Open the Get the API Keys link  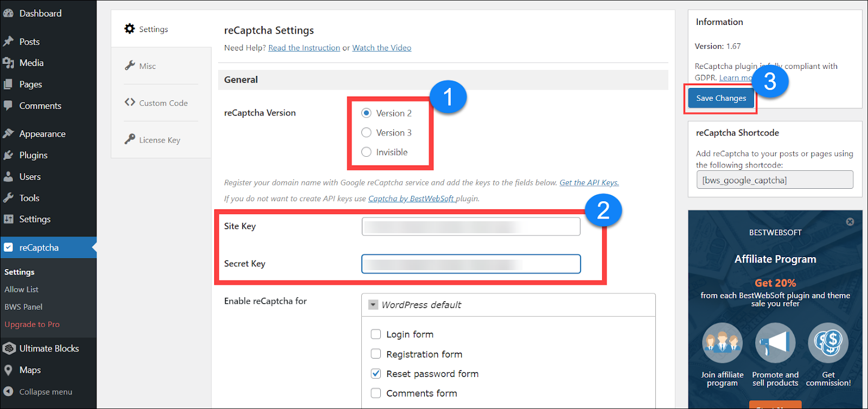(589, 183)
